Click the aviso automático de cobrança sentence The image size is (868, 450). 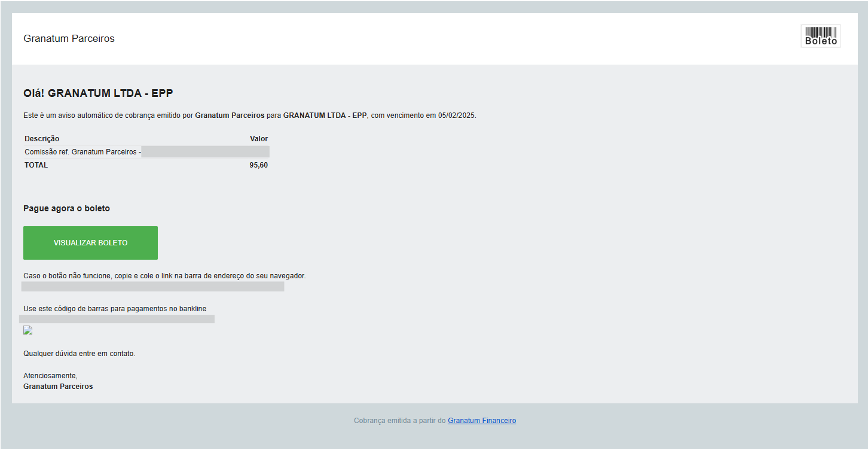pos(250,115)
